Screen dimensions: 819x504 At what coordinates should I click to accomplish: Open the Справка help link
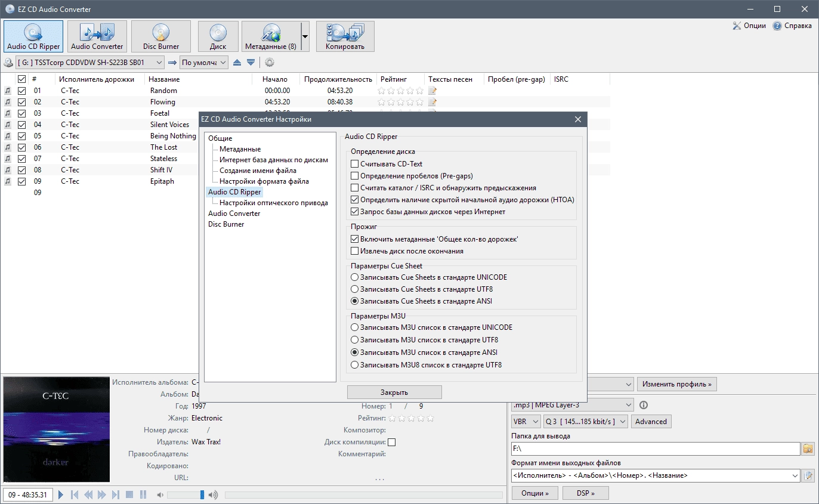pos(792,26)
